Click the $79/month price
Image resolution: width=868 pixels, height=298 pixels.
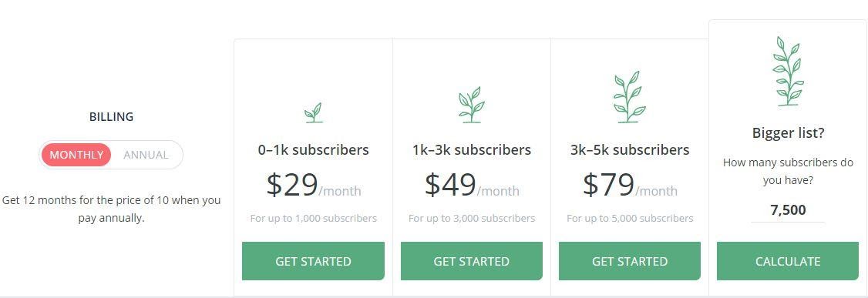coord(630,186)
